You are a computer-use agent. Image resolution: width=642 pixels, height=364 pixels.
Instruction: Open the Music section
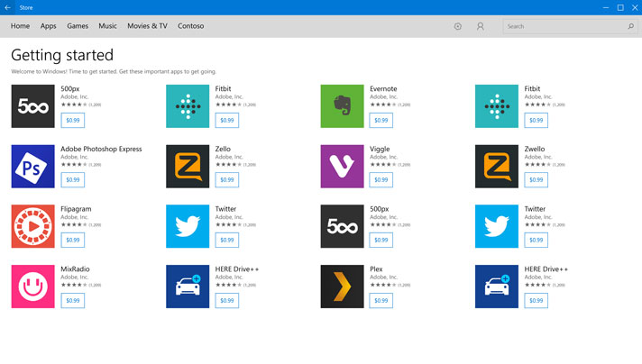coord(107,26)
